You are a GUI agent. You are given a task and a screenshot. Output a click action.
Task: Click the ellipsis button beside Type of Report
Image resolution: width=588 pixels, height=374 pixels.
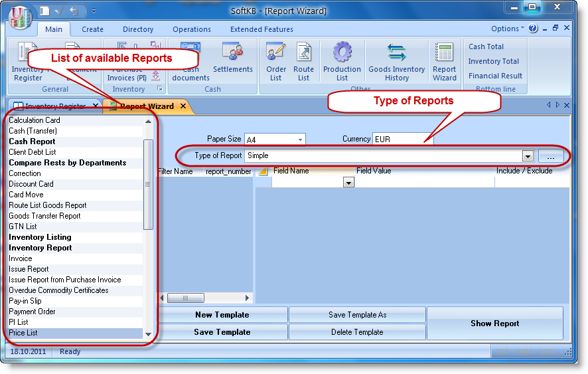pos(550,156)
